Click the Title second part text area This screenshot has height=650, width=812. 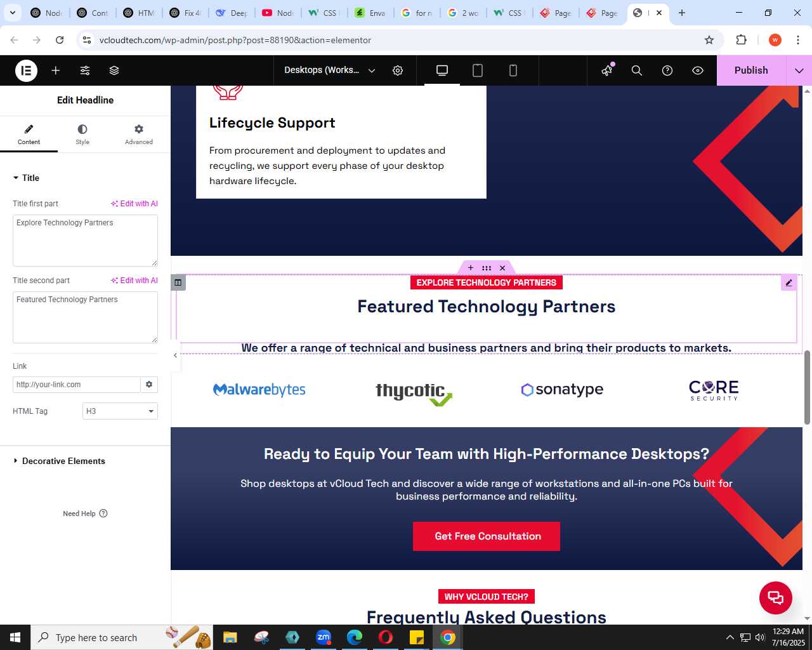tap(85, 317)
